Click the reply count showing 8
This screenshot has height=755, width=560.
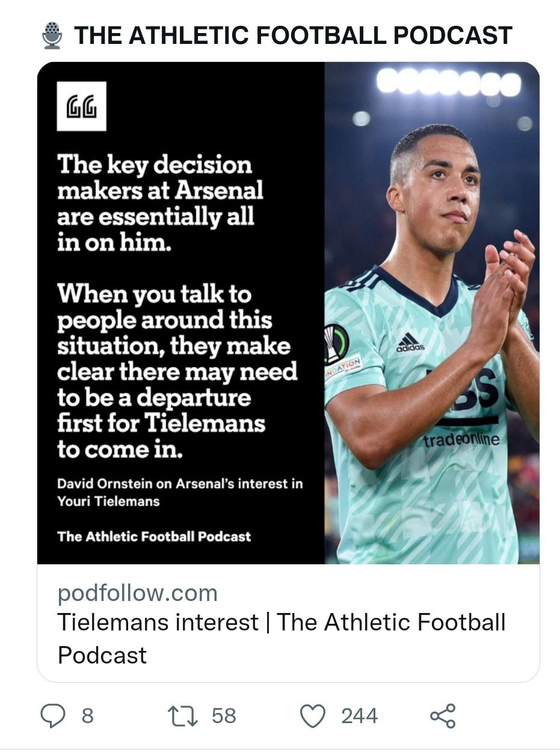[x=88, y=716]
